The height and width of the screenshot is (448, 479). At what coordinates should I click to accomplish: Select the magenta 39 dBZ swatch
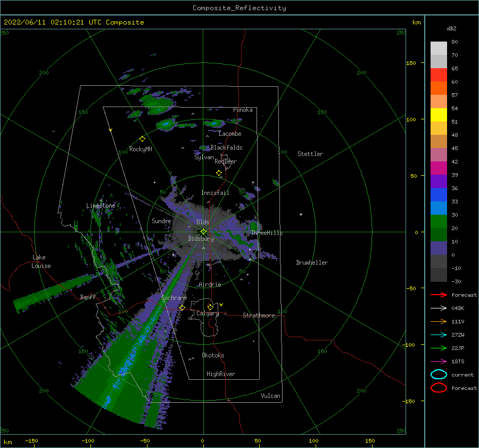tap(439, 168)
